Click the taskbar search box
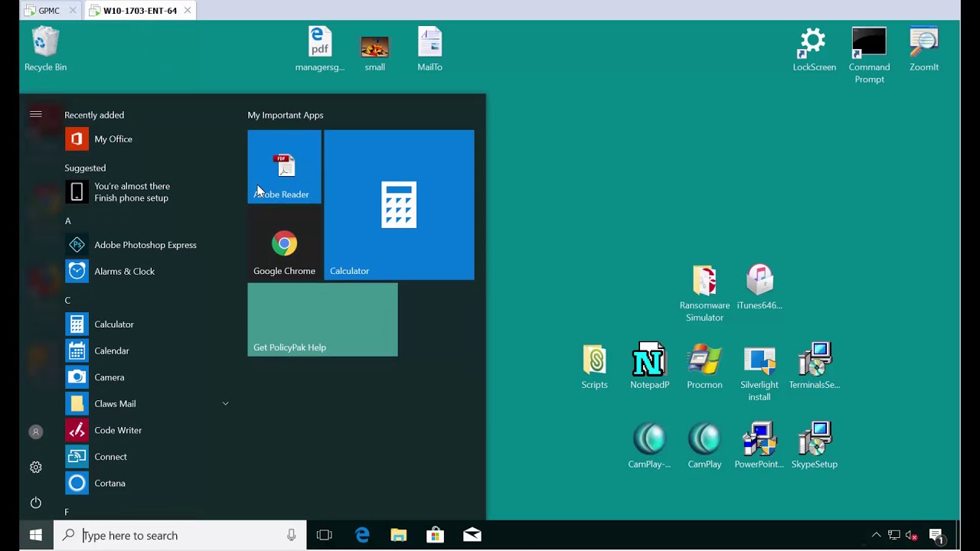 click(180, 536)
